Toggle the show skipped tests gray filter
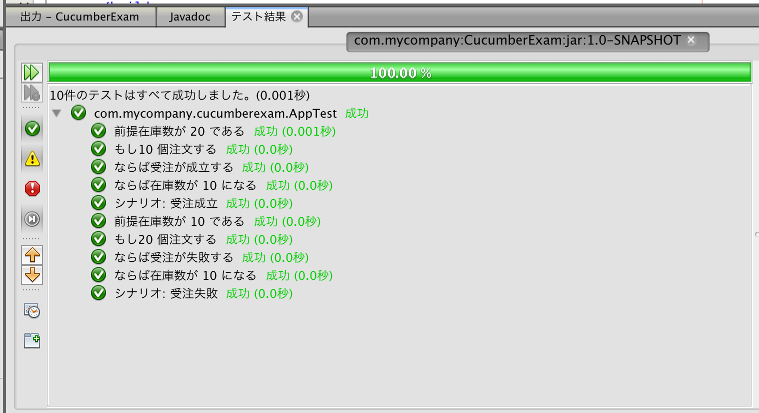This screenshot has height=413, width=759. (x=32, y=218)
